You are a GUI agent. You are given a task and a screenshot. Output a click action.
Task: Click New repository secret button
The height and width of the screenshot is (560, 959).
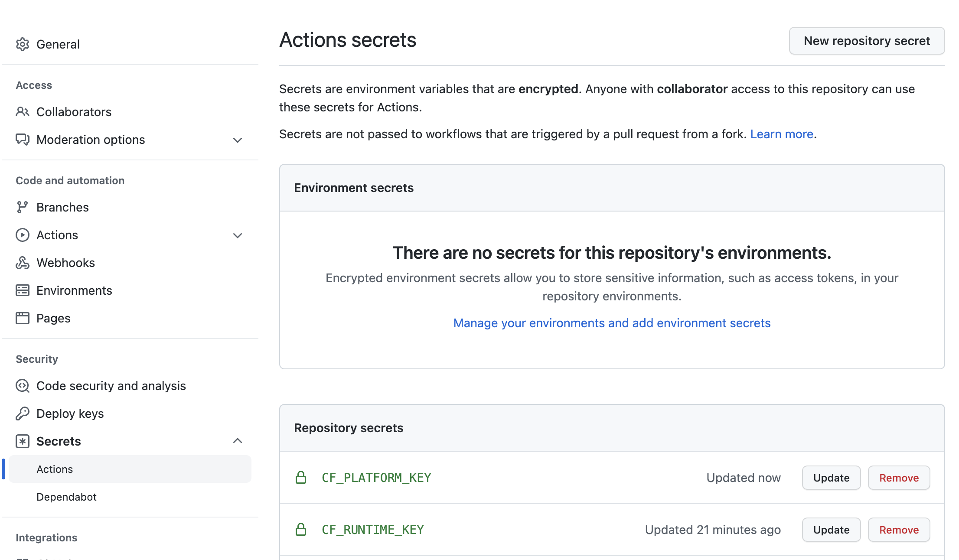[x=866, y=41]
